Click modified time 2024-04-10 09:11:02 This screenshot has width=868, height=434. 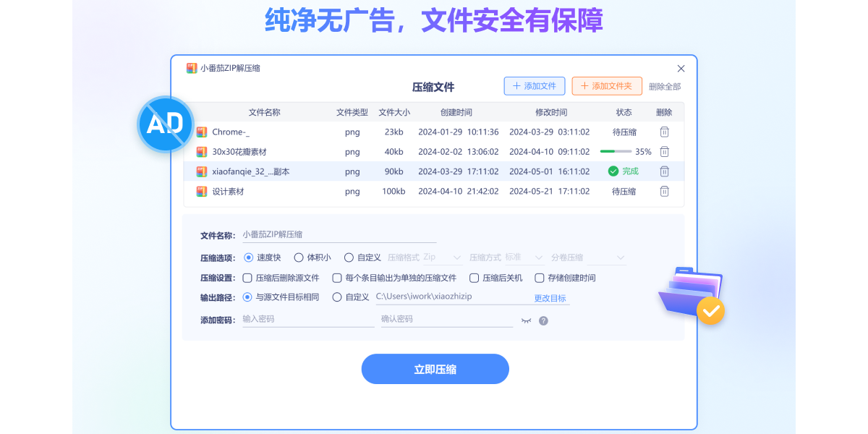550,152
